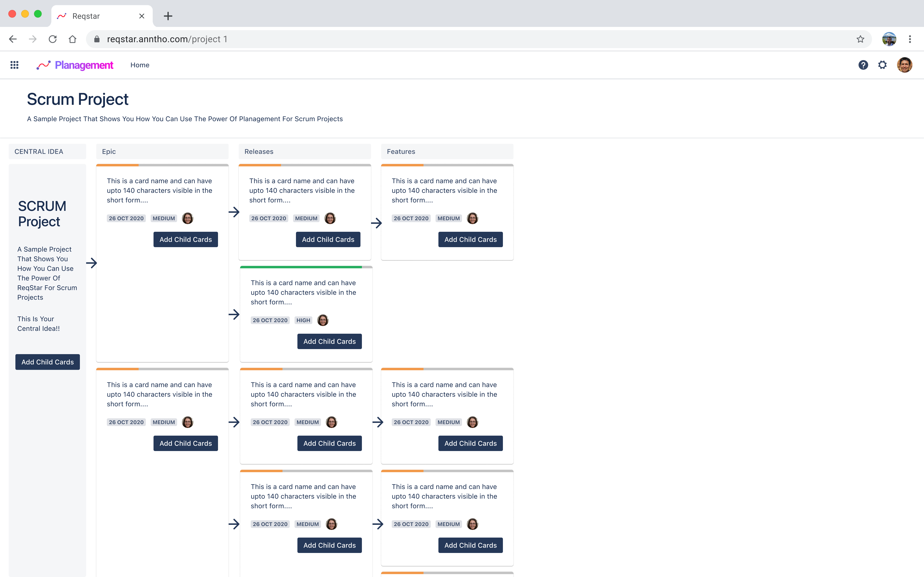The width and height of the screenshot is (924, 577).
Task: Click the browser reload icon
Action: coord(53,39)
